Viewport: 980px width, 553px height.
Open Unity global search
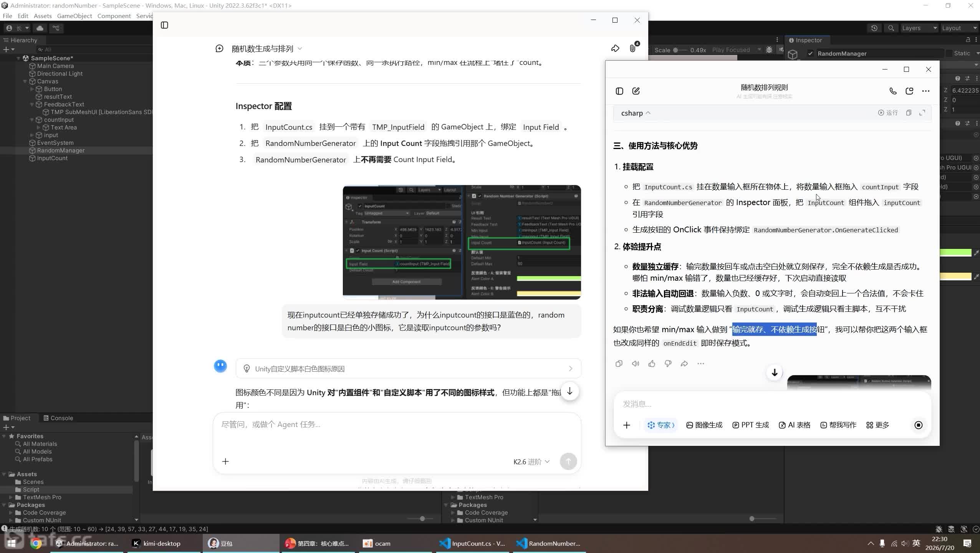coord(891,28)
